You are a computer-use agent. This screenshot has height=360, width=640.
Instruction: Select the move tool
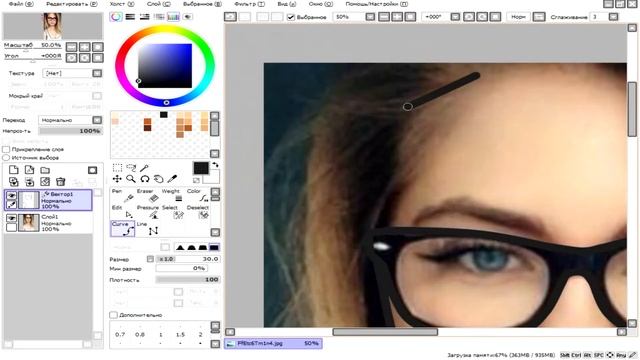117,179
